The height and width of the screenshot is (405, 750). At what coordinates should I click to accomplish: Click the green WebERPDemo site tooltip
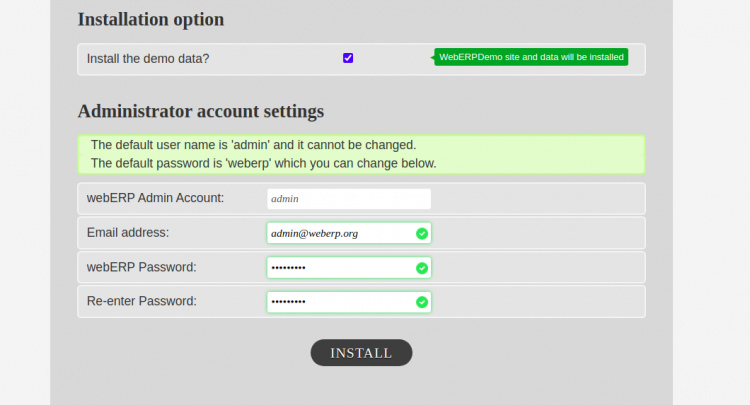click(531, 57)
